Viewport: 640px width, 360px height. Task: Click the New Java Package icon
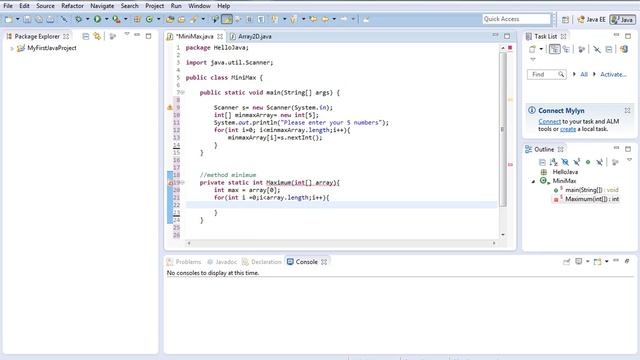[x=138, y=19]
